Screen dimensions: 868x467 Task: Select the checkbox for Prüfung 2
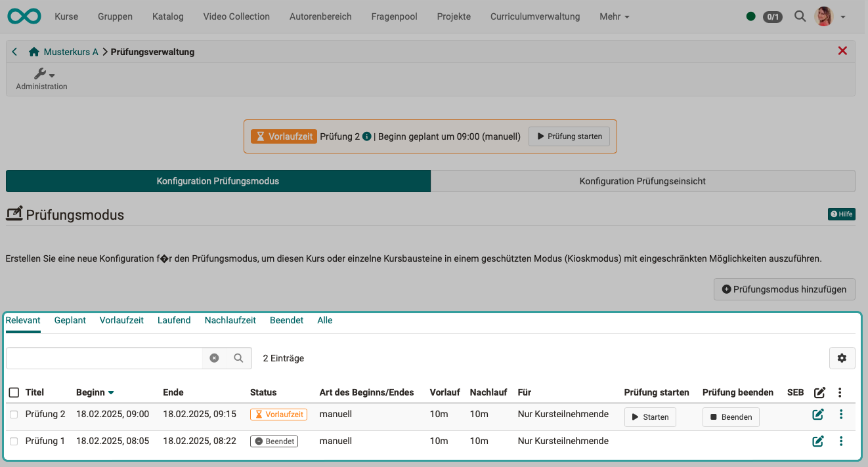click(14, 414)
